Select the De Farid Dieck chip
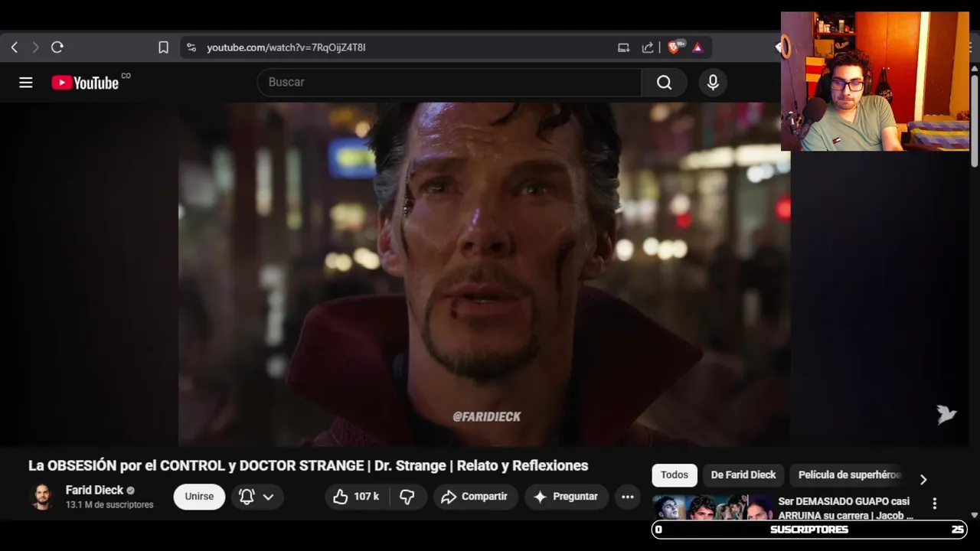The image size is (980, 551). point(743,475)
